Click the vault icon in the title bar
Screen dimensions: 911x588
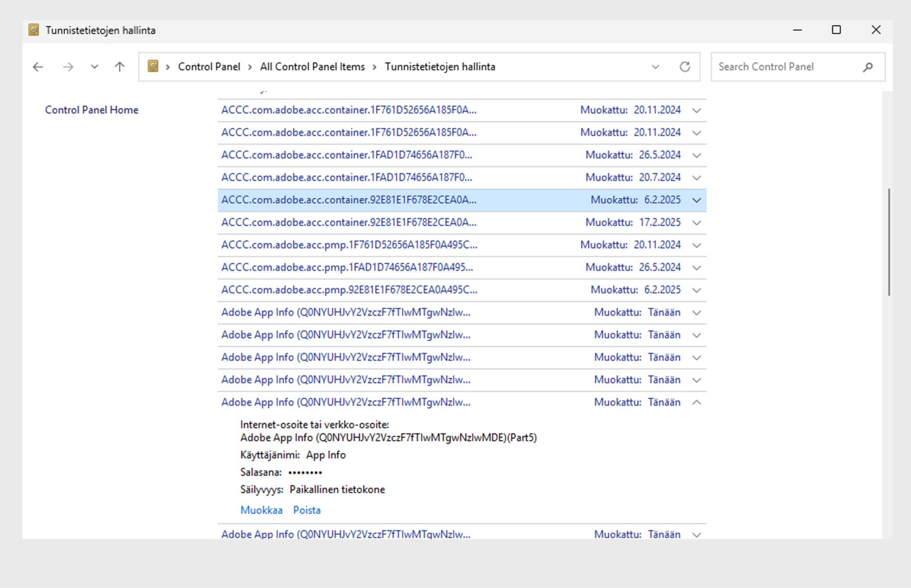pyautogui.click(x=34, y=30)
